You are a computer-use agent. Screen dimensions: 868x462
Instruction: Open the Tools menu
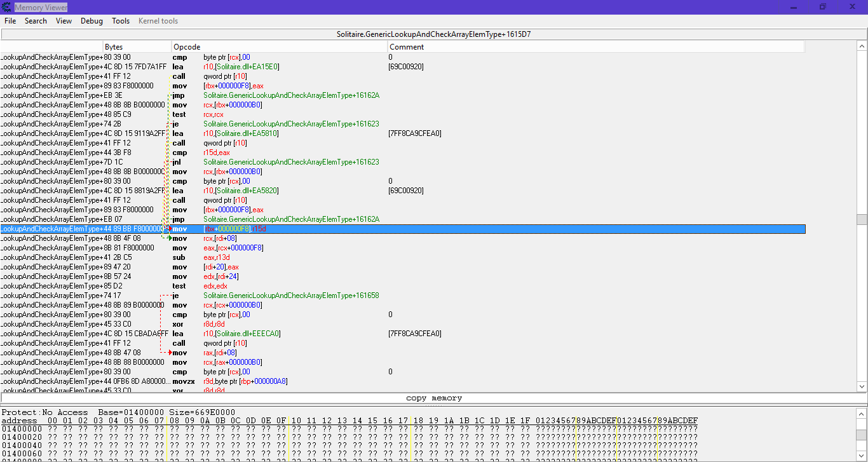(121, 21)
